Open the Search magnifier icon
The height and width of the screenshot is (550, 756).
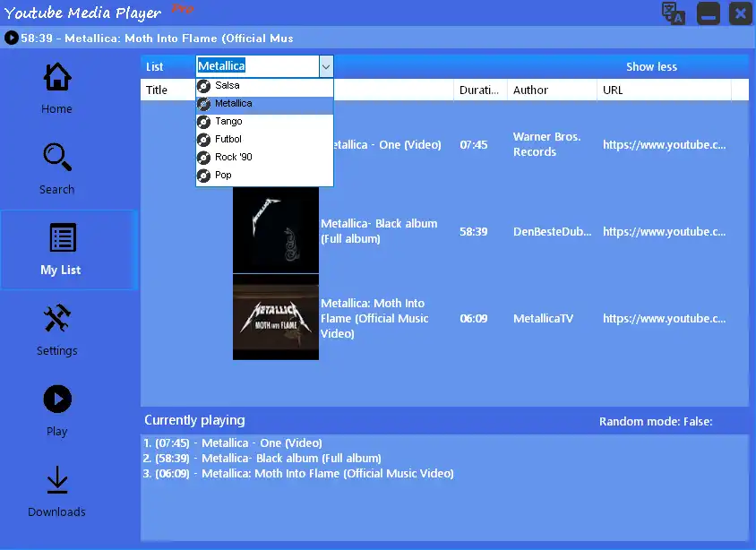[x=57, y=157]
